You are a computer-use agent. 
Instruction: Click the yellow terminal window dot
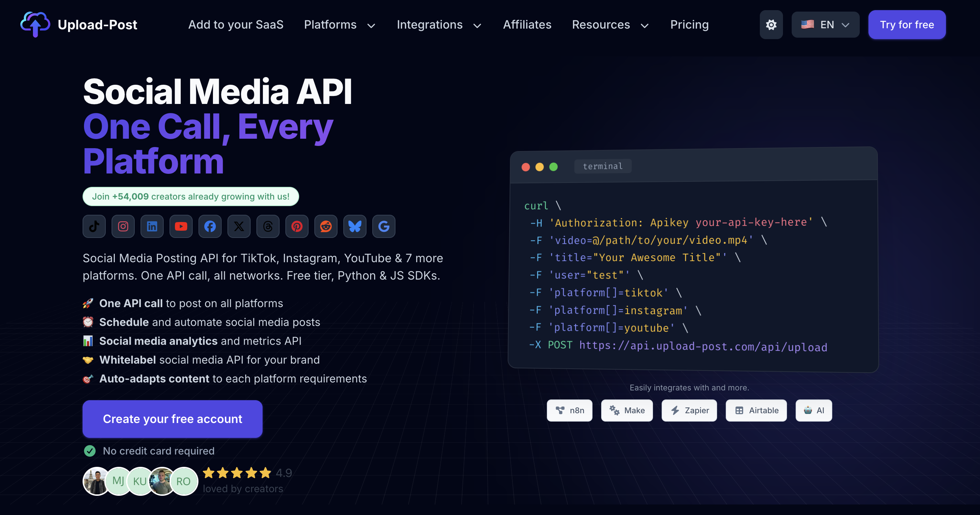pyautogui.click(x=540, y=167)
